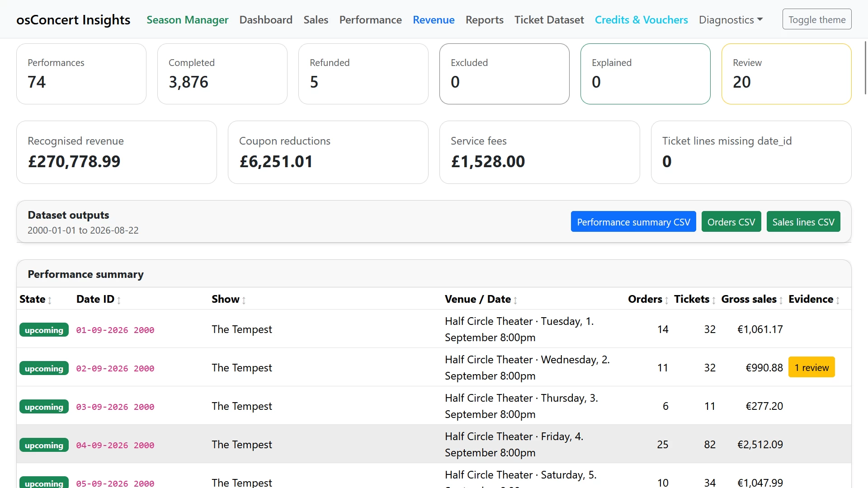Click the Performances card showing 74

pos(81,74)
